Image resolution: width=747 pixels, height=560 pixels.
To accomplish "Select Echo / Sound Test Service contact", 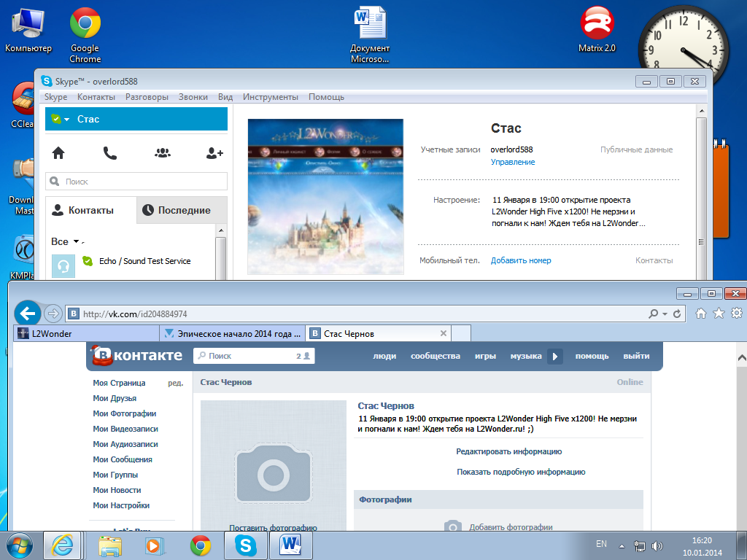I will pos(133,265).
